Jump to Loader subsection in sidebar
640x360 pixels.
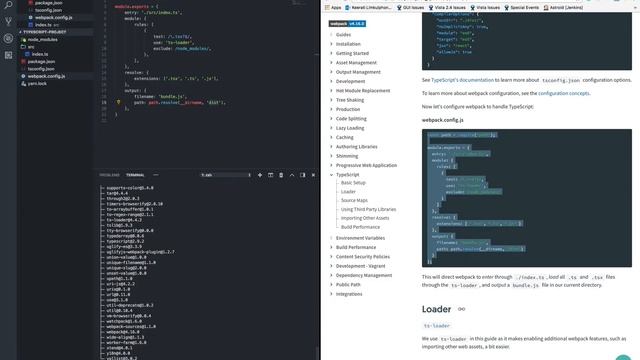348,192
